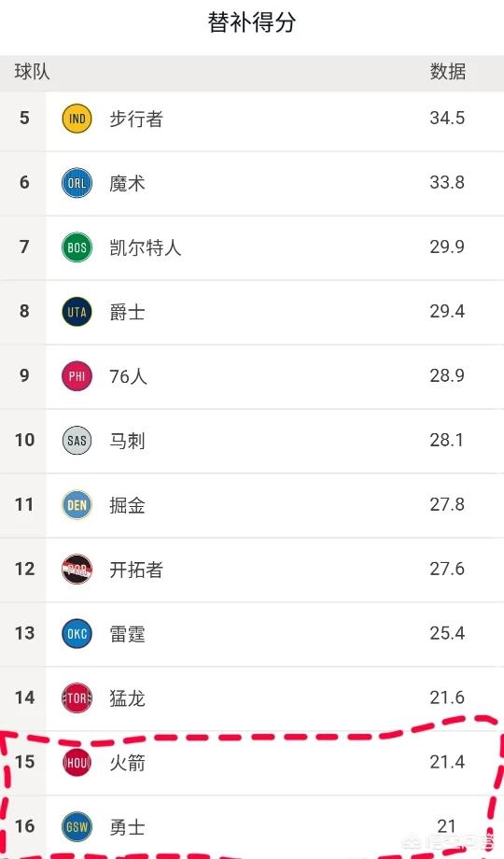The height and width of the screenshot is (859, 504).
Task: Click the GSW Warriors team logo
Action: pyautogui.click(x=77, y=826)
